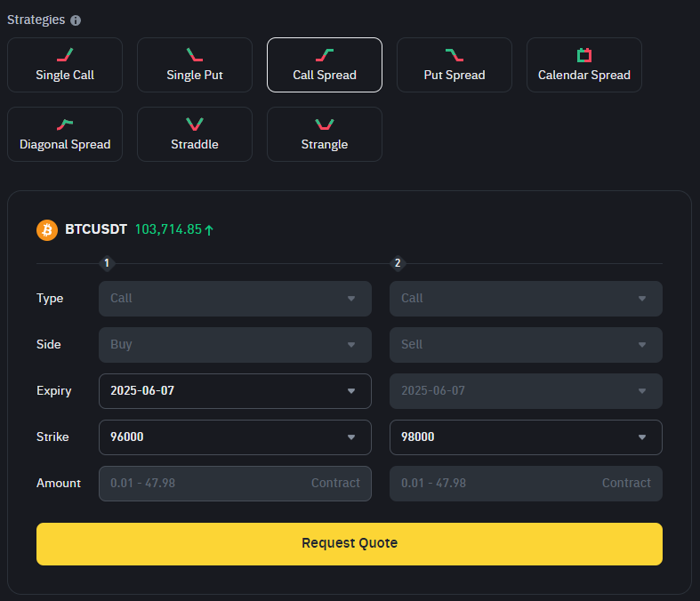Screen dimensions: 700x601
Task: Click leg 2 step marker
Action: 398,263
